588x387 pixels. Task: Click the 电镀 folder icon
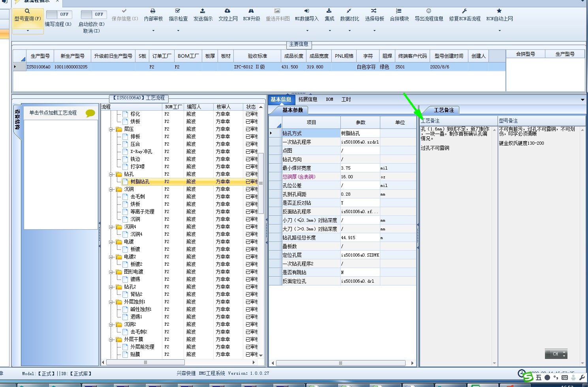coord(119,242)
